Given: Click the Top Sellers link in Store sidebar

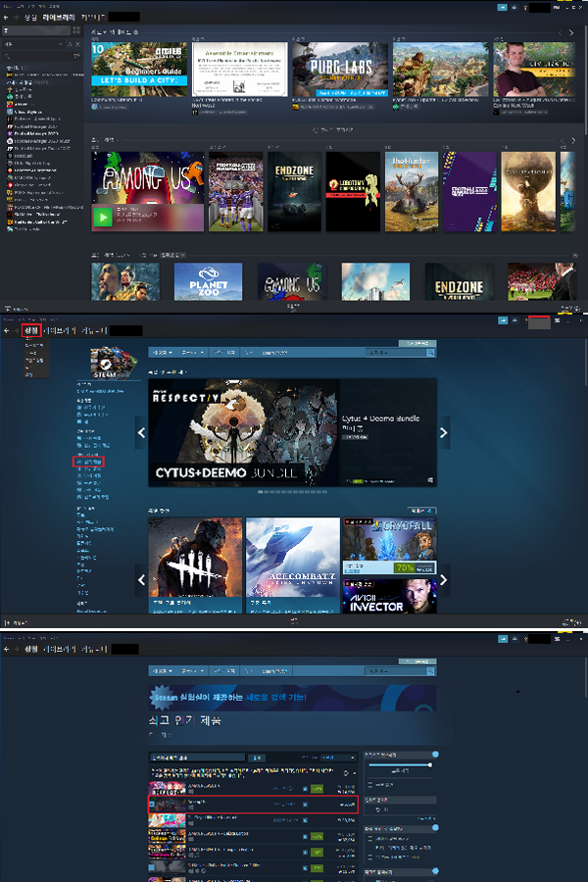Looking at the screenshot, I should 89,462.
